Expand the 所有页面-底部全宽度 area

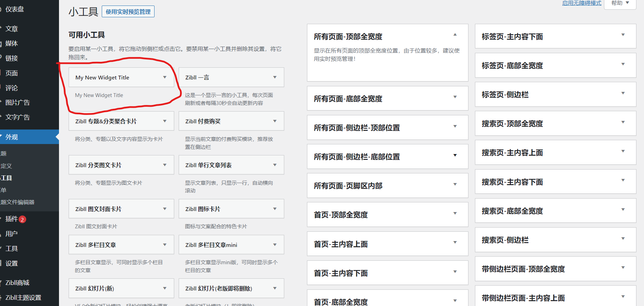pyautogui.click(x=455, y=97)
